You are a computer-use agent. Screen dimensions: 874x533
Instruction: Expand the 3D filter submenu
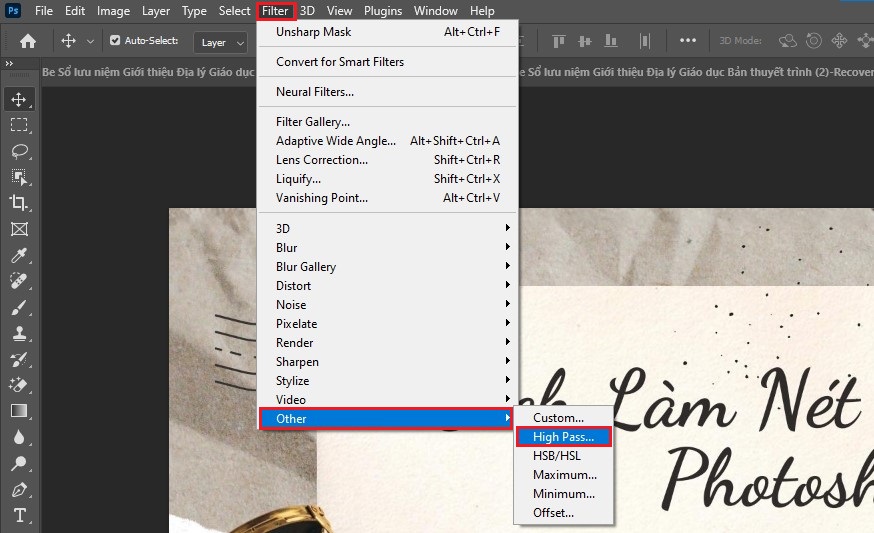(x=386, y=228)
